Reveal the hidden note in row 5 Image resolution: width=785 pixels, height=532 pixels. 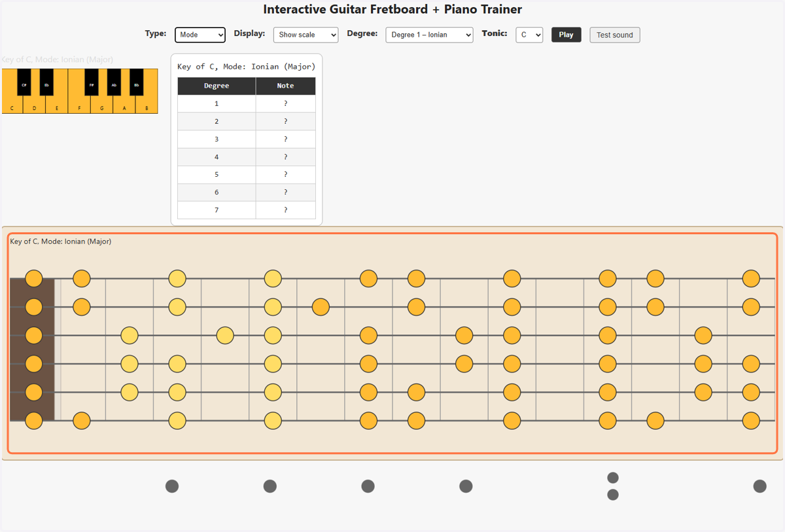pos(286,175)
